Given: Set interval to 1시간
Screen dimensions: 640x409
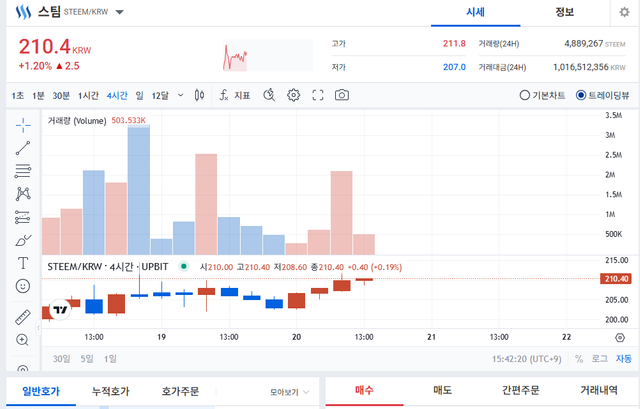Looking at the screenshot, I should click(88, 96).
